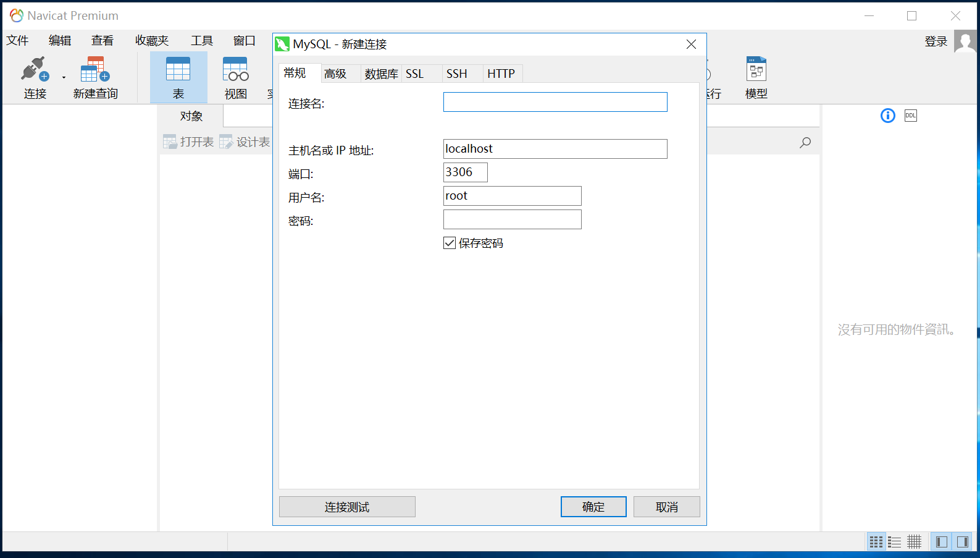Switch to the HTTP tab
This screenshot has width=980, height=558.
coord(503,74)
